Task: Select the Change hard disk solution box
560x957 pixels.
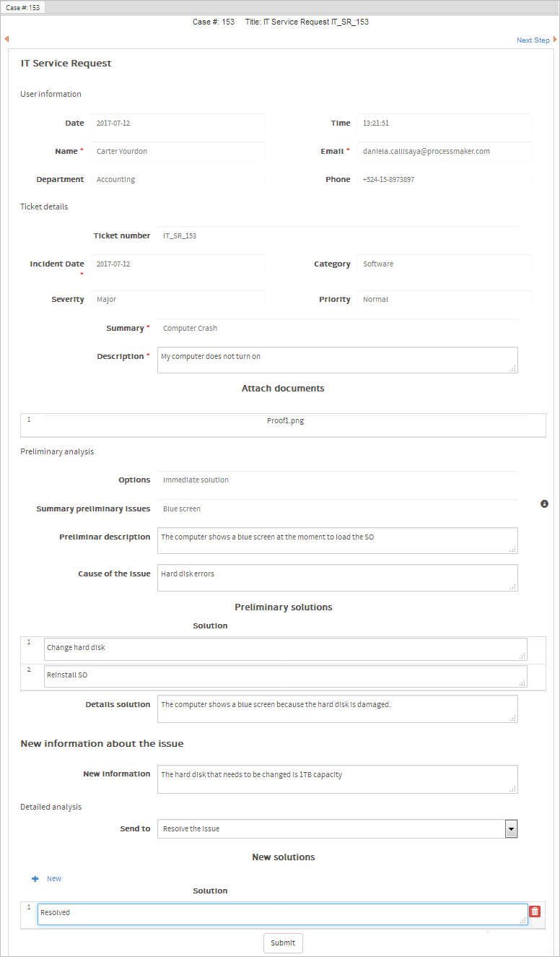Action: [x=285, y=649]
